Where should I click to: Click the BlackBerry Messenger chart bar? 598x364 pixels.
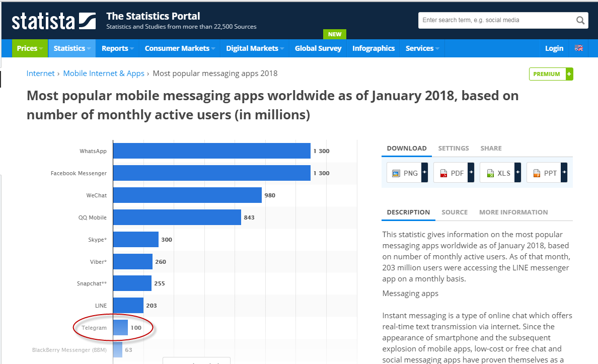click(118, 349)
